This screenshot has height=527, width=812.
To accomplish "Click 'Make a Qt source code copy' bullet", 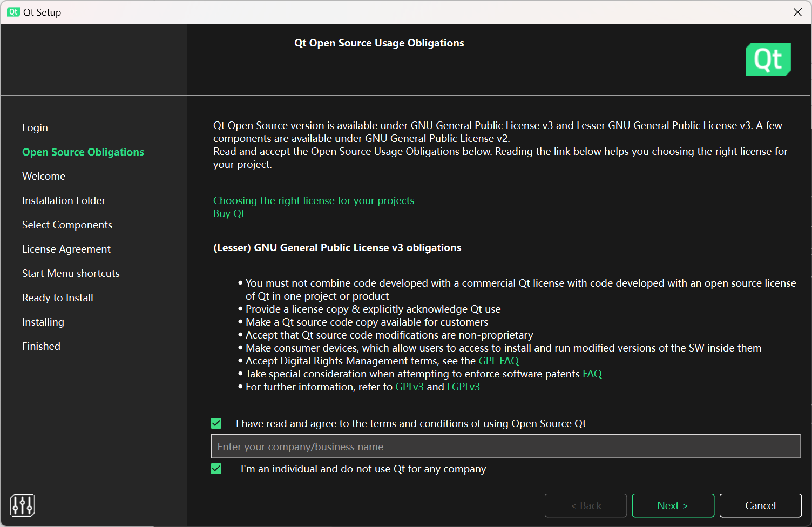I will pos(367,322).
